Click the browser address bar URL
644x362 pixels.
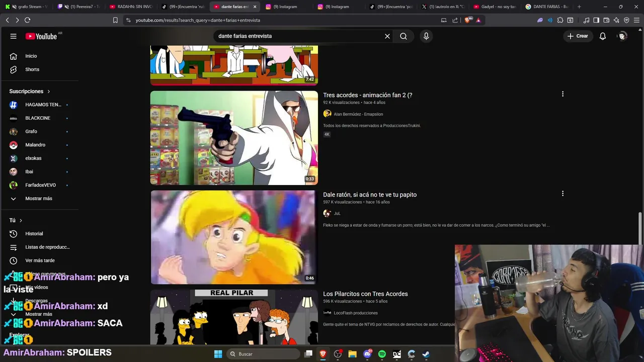pyautogui.click(x=198, y=20)
